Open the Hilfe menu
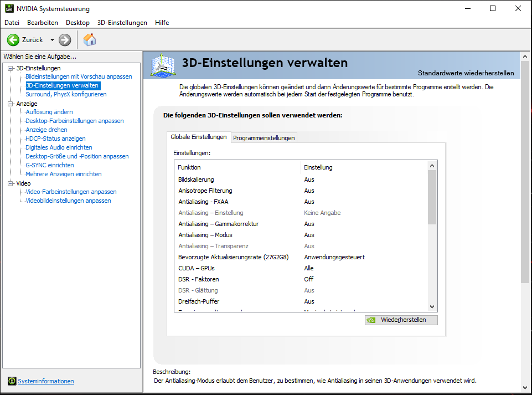Viewport: 532px width, 395px height. point(162,22)
